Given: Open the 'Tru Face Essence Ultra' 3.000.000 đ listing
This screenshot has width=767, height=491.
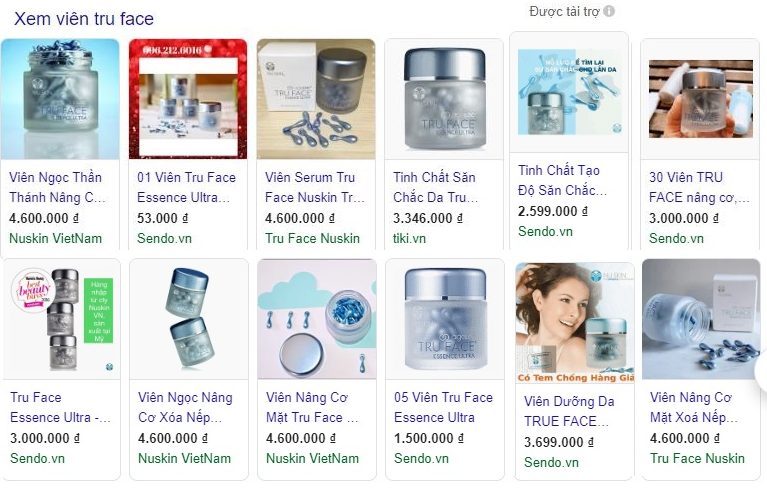Looking at the screenshot, I should 60,407.
